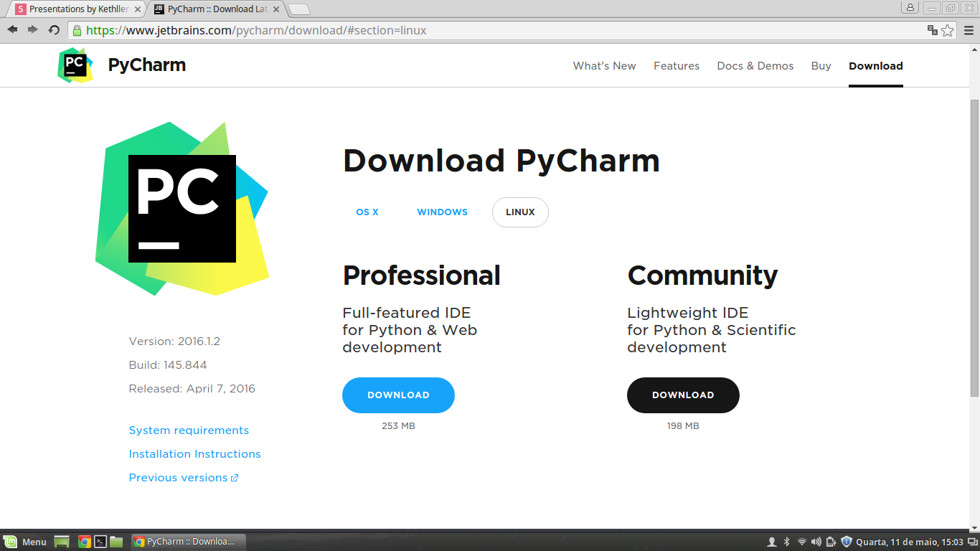980x551 pixels.
Task: Click the user applet icon in system tray
Action: coord(772,542)
